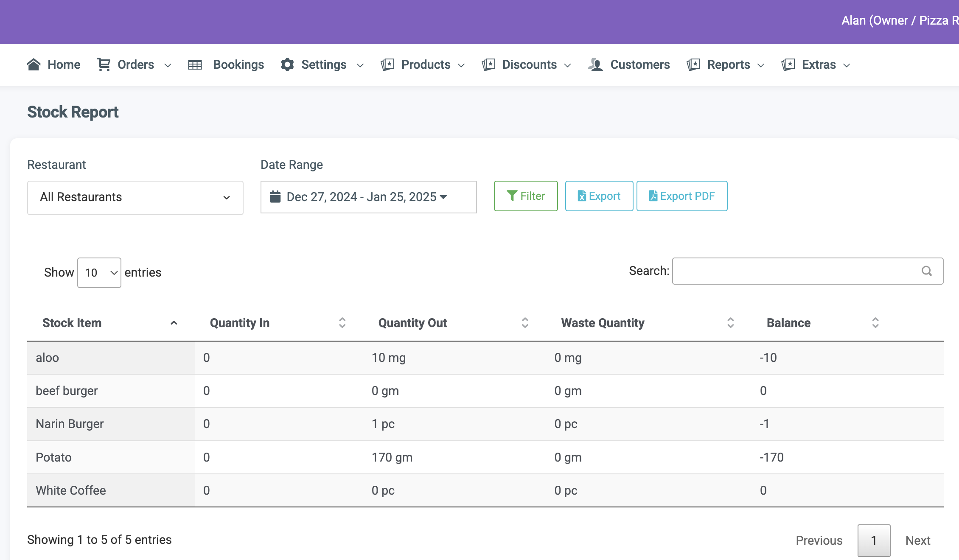This screenshot has width=959, height=560.
Task: Click the beef burger stock item cell
Action: (x=111, y=391)
